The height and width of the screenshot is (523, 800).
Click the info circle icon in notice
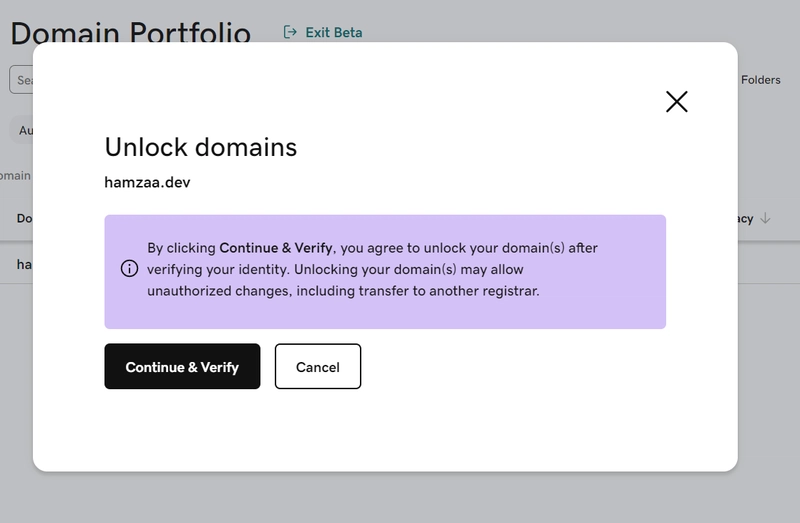click(x=129, y=268)
